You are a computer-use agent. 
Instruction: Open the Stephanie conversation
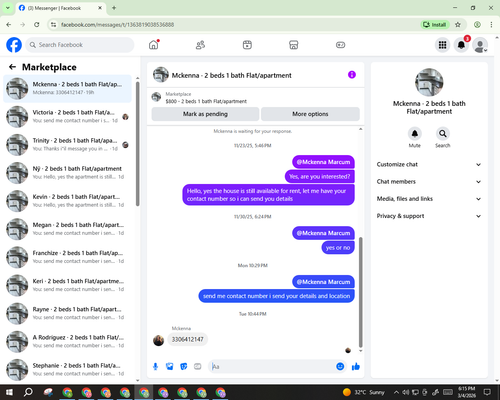tap(68, 370)
